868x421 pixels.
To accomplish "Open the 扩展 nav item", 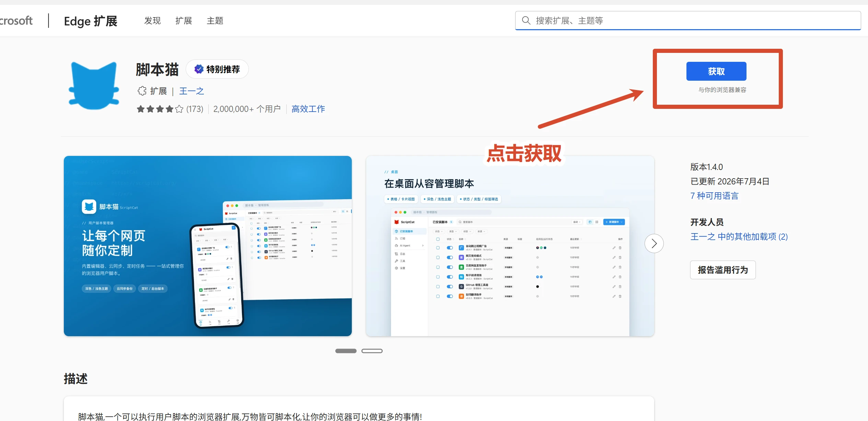I will coord(184,21).
